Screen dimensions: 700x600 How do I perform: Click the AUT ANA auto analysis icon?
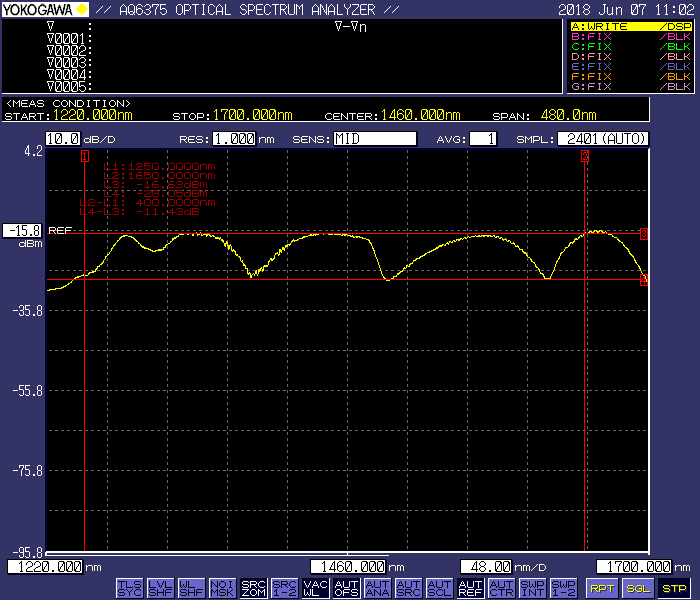point(377,587)
